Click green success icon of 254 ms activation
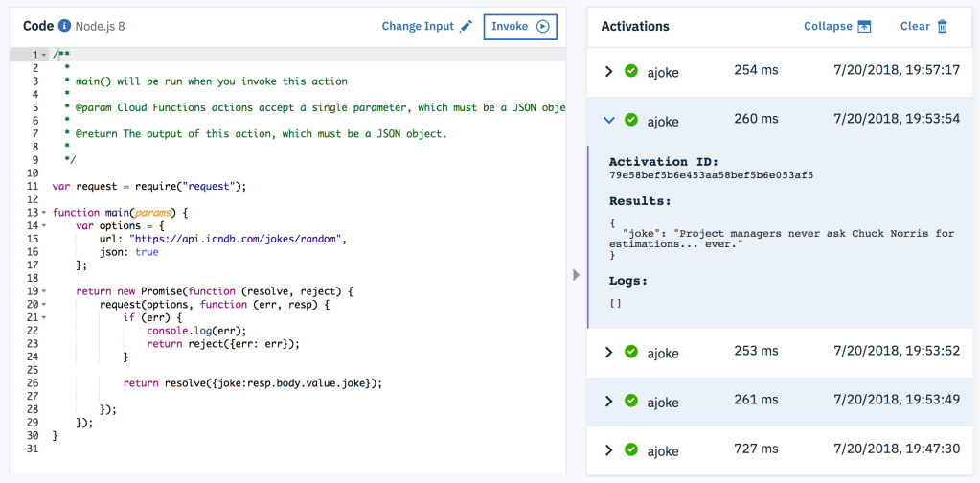 coord(630,70)
